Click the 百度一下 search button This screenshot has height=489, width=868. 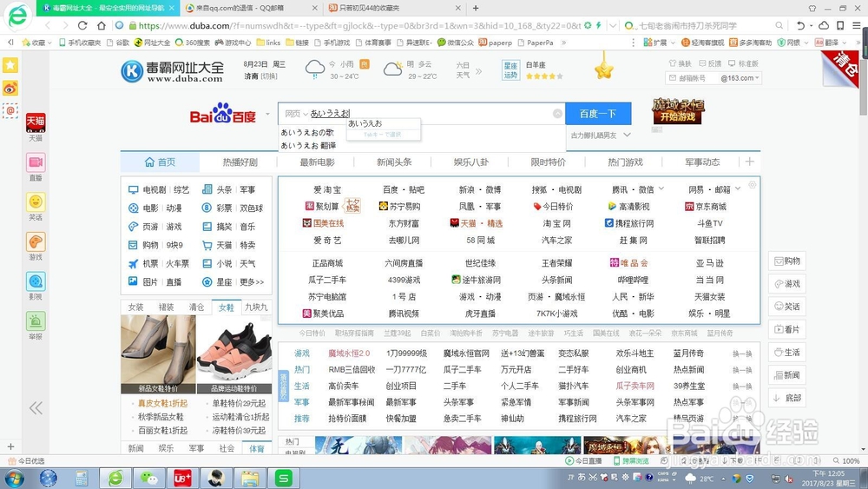598,114
